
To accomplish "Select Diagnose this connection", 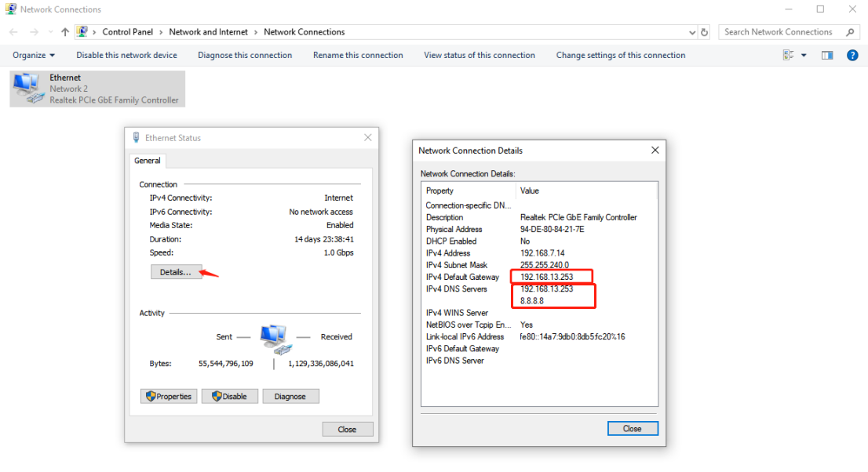I will coord(245,56).
